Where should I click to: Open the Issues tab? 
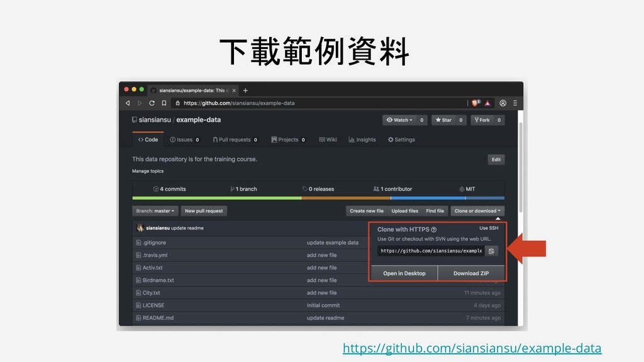tap(185, 140)
